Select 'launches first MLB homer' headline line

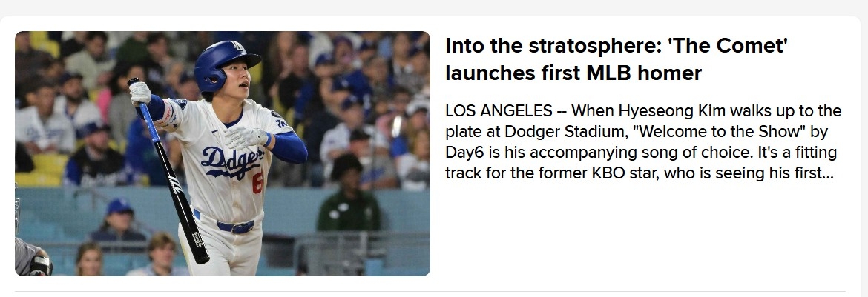point(573,73)
